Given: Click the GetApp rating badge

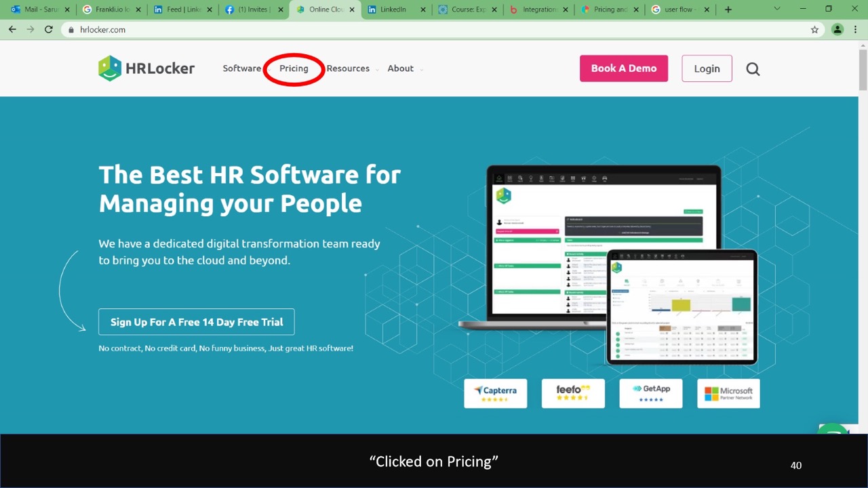Looking at the screenshot, I should [x=651, y=393].
